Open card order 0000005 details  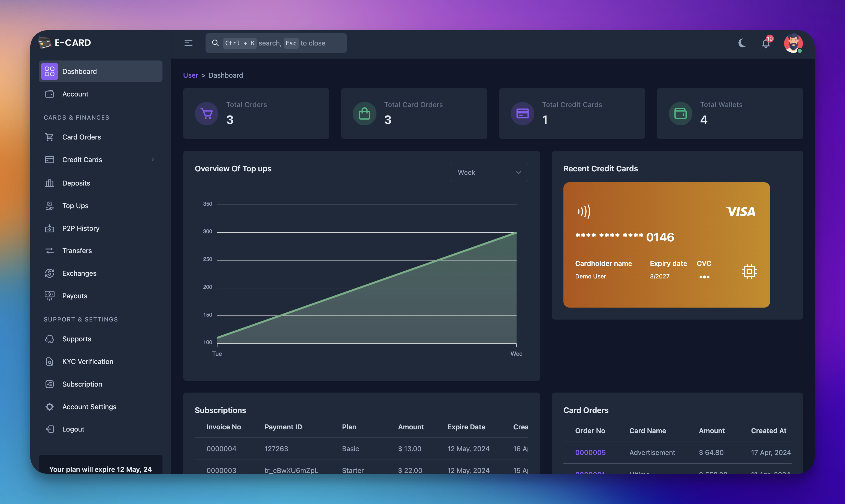pos(590,453)
